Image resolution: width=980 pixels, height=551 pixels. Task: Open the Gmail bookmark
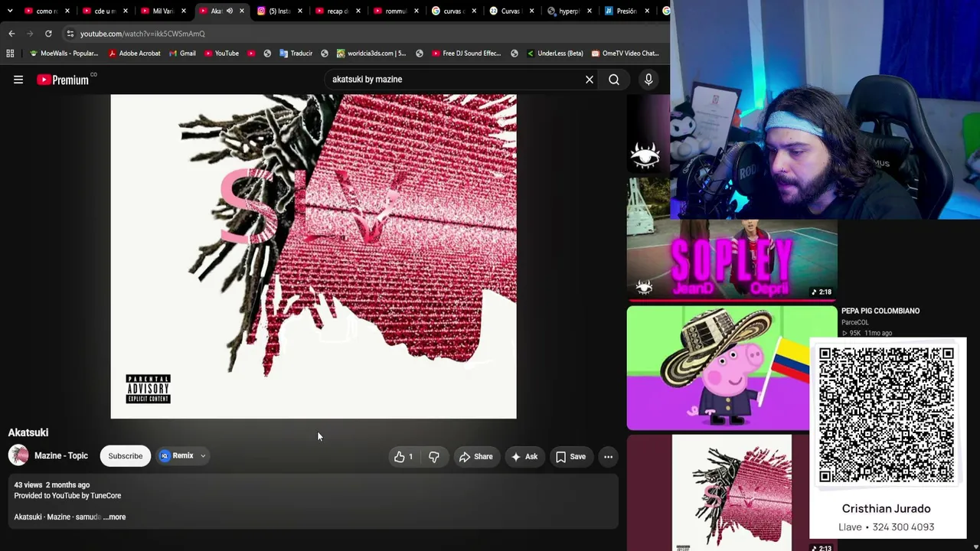182,54
